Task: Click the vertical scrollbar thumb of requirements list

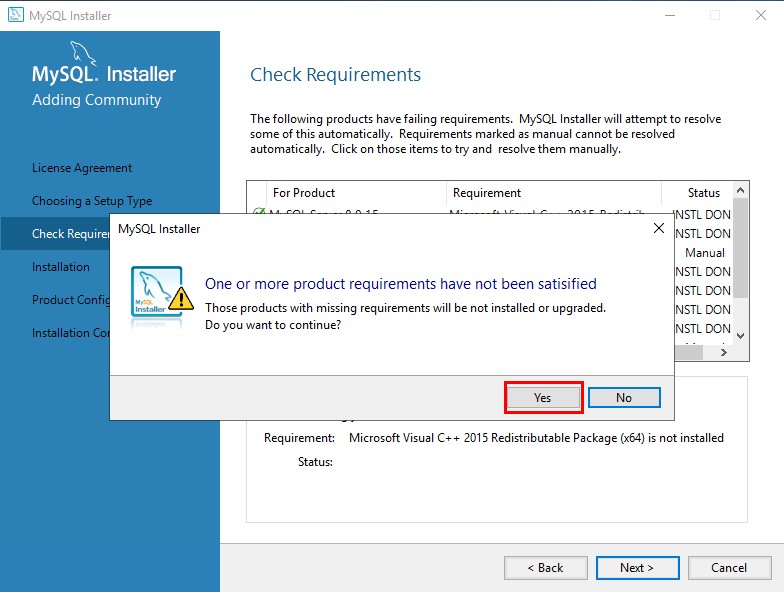Action: [x=741, y=248]
